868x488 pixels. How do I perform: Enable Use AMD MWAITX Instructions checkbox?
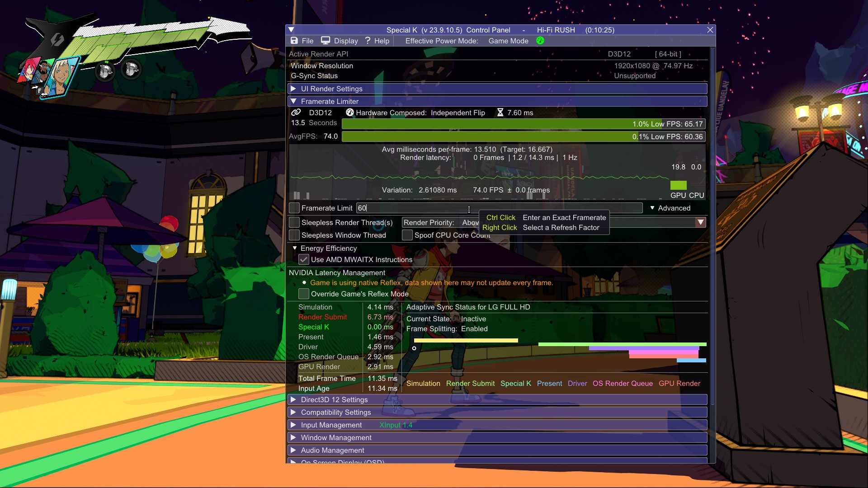tap(303, 260)
